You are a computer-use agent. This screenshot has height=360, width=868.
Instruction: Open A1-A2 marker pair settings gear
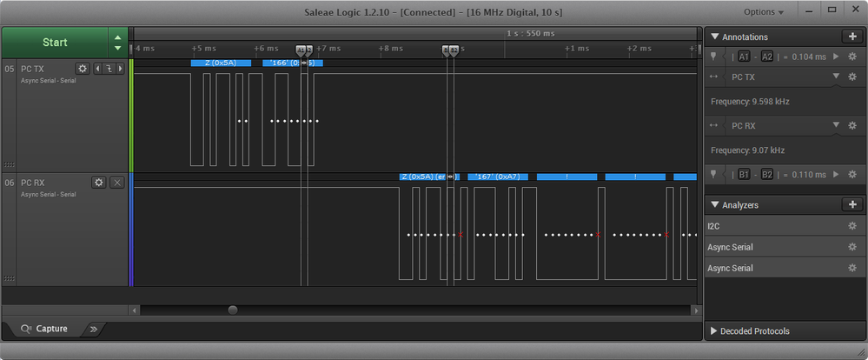pyautogui.click(x=852, y=57)
